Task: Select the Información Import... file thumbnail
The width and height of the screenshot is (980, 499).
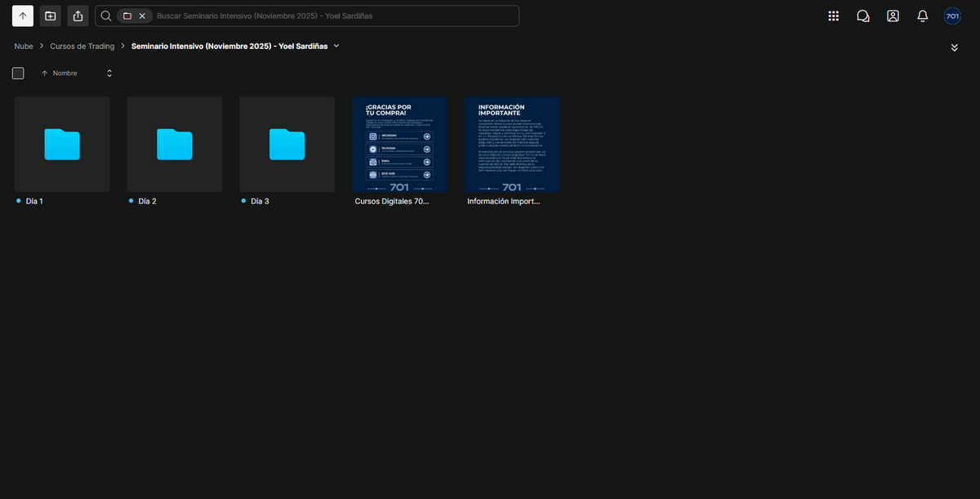Action: [x=512, y=145]
